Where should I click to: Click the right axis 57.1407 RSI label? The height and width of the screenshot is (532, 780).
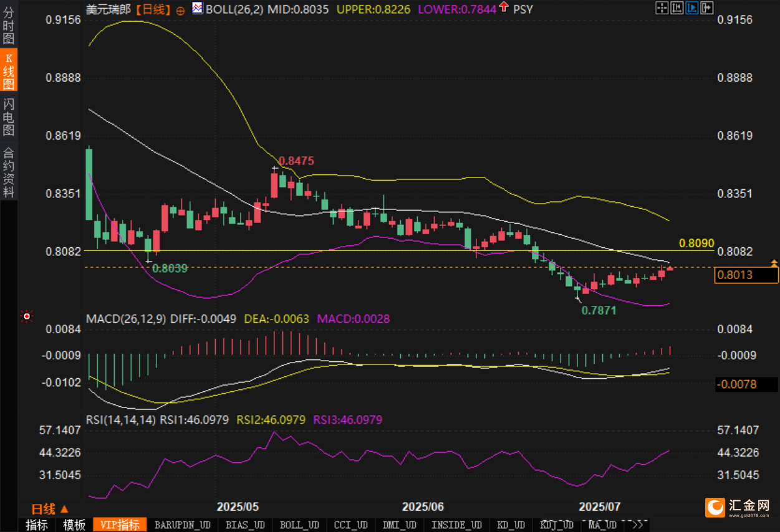(739, 430)
